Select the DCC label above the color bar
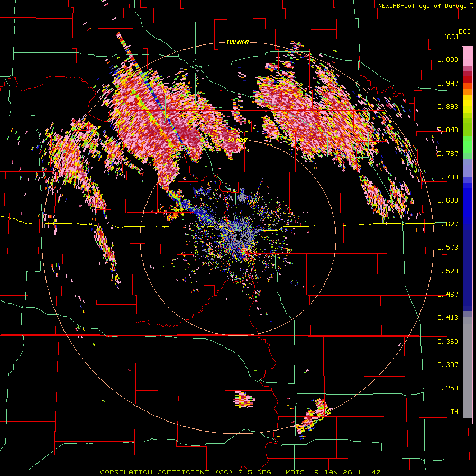The height and width of the screenshot is (476, 476). (x=464, y=32)
